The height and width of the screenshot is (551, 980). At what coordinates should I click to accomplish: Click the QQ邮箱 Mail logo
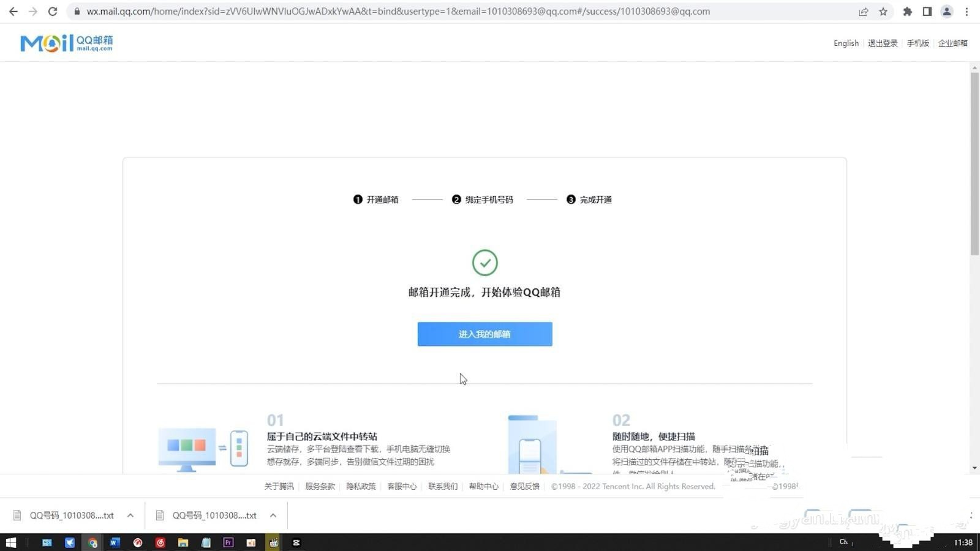(x=67, y=43)
